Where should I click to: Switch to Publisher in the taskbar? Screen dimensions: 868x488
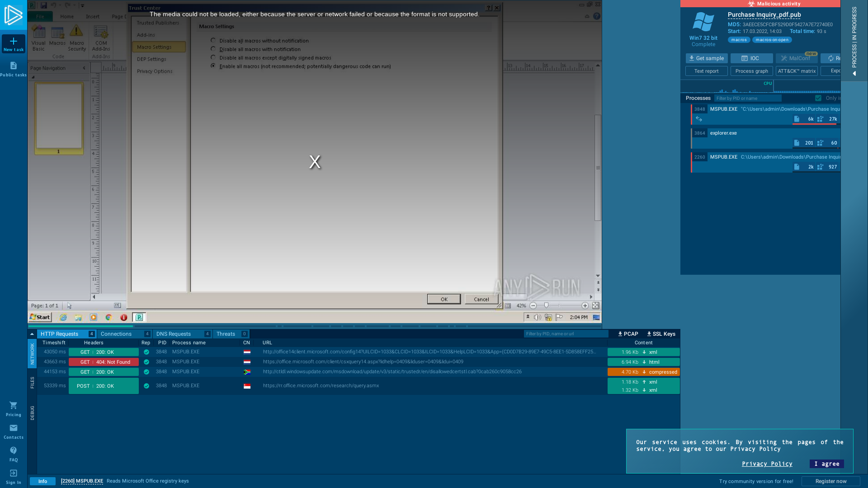click(139, 317)
